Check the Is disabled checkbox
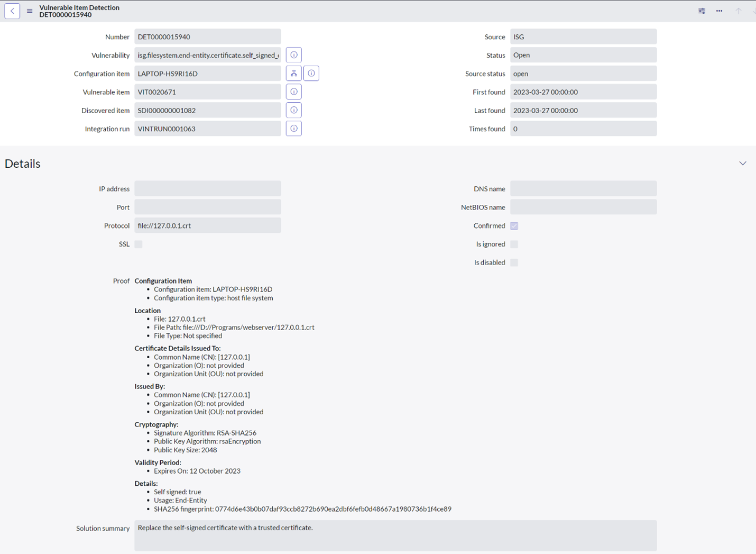756x554 pixels. pyautogui.click(x=514, y=262)
